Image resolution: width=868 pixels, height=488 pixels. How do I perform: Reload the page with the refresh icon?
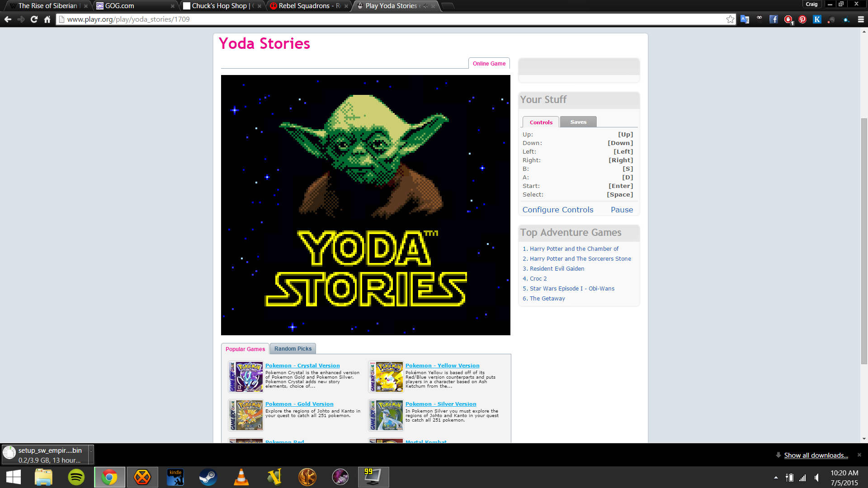click(x=34, y=19)
